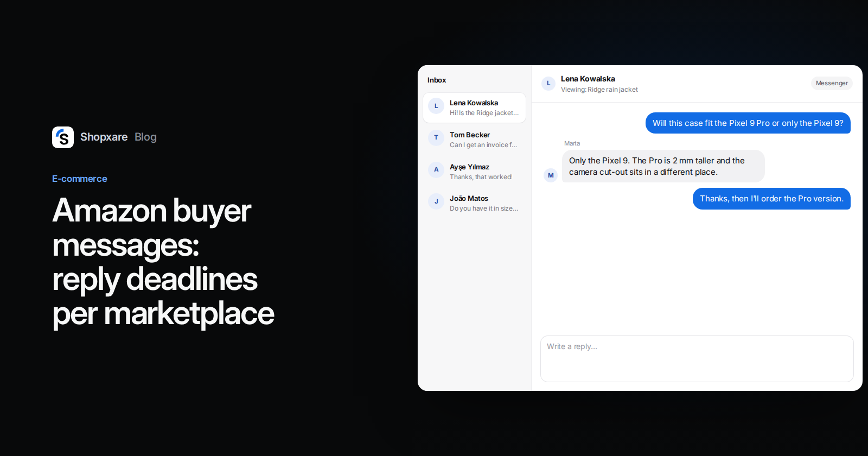This screenshot has height=456, width=868.
Task: Select Tom Becker's T avatar
Action: pyautogui.click(x=436, y=138)
